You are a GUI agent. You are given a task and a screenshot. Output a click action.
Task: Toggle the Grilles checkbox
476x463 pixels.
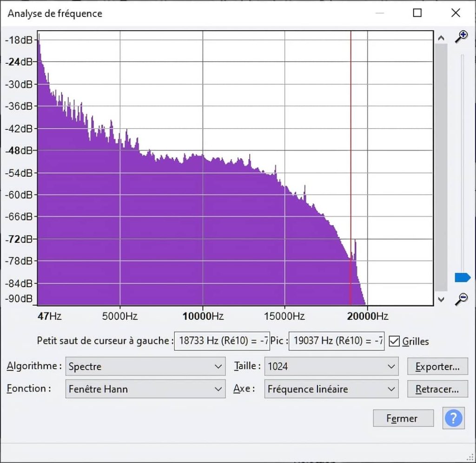tap(394, 341)
